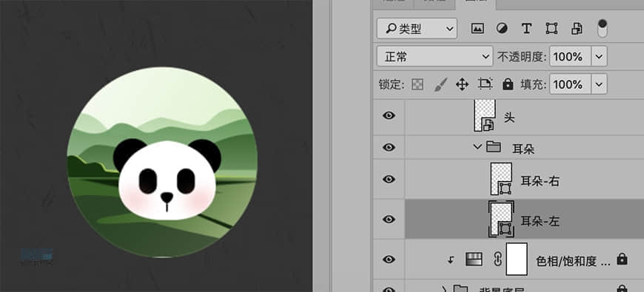Filter layers by type (text) layers
Screen dimensions: 644x292
526,28
